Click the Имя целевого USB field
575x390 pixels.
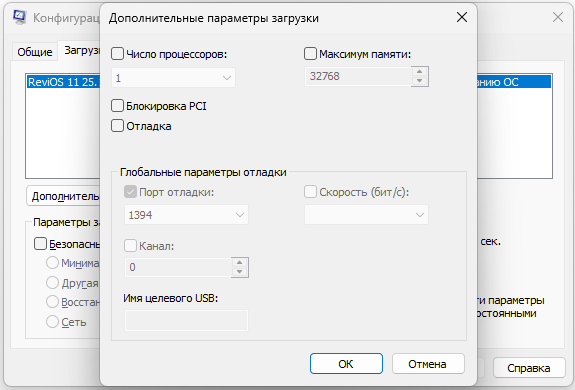[x=186, y=321]
